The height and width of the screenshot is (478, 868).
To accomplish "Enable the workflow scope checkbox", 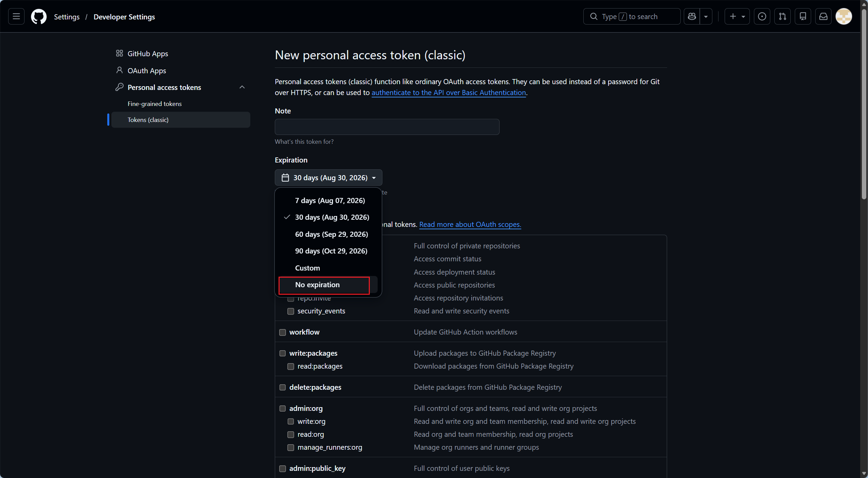I will click(283, 332).
